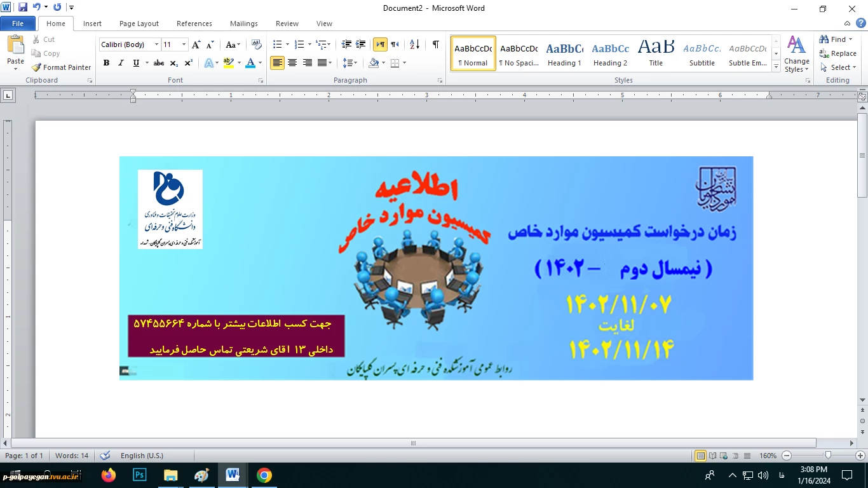Image resolution: width=868 pixels, height=488 pixels.
Task: Open the text highlight color picker
Action: pyautogui.click(x=240, y=63)
